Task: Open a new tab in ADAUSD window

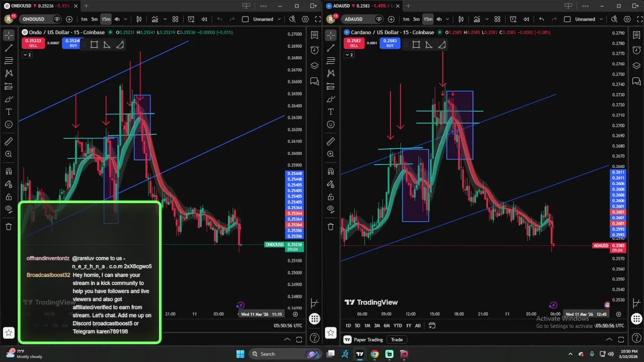Action: pos(408,6)
